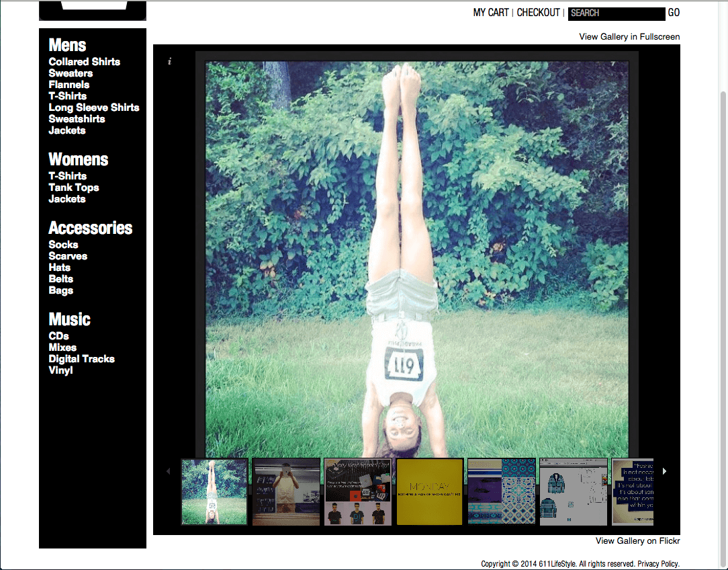Open the Privacy Policy link
This screenshot has height=570, width=728.
(657, 564)
